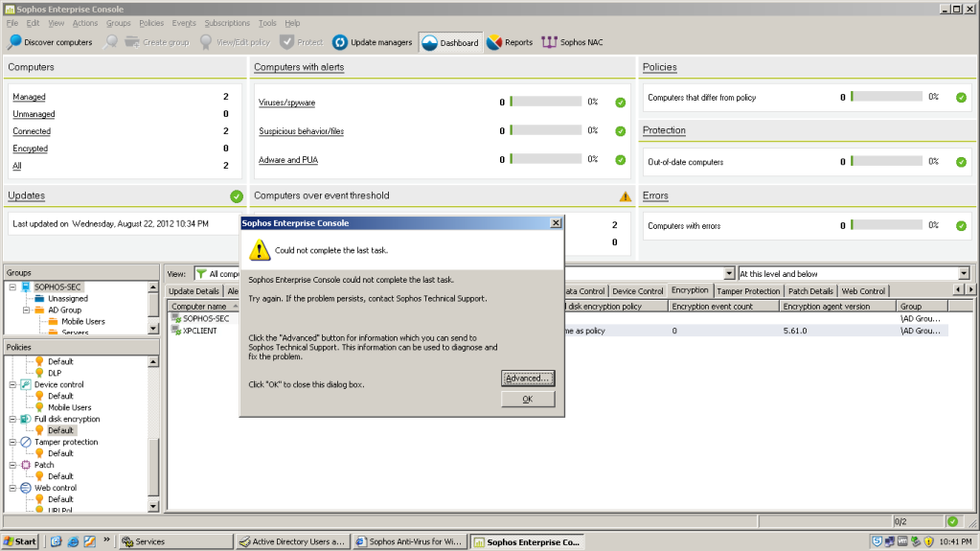Open Services taskbar window
980x551 pixels.
pos(175,541)
